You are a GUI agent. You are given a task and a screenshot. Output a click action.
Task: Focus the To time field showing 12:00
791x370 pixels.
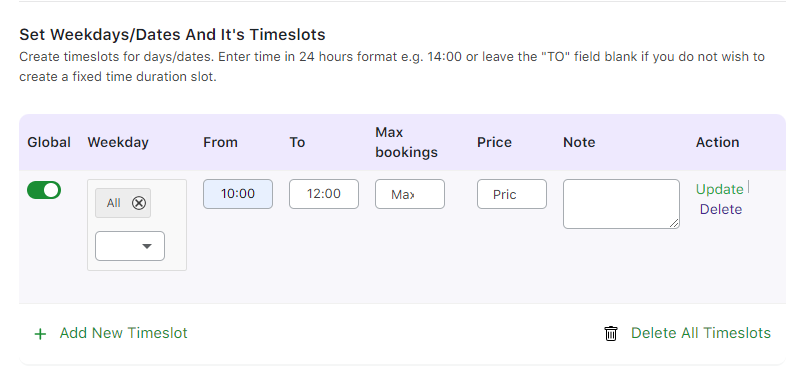324,194
